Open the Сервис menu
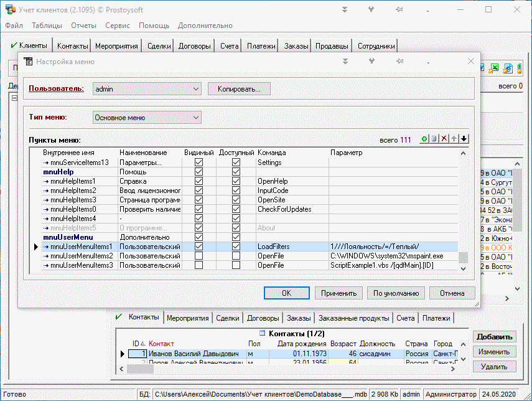 tap(118, 26)
